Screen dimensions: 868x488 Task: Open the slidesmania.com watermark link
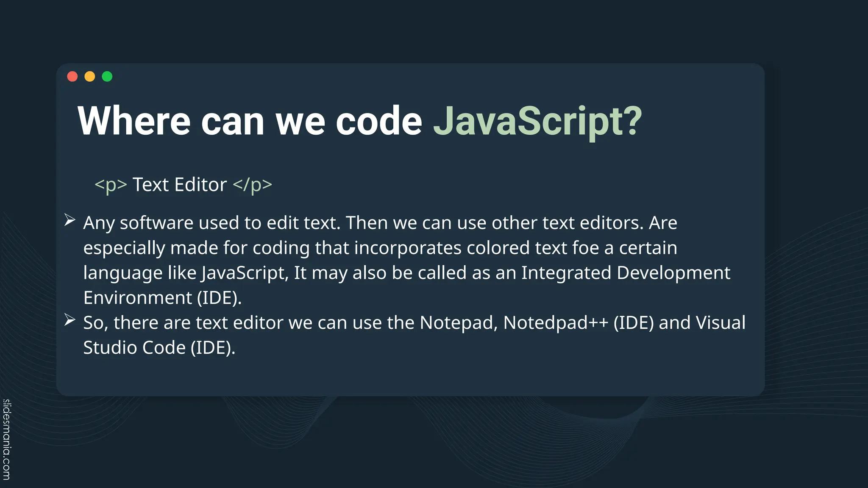(x=6, y=440)
